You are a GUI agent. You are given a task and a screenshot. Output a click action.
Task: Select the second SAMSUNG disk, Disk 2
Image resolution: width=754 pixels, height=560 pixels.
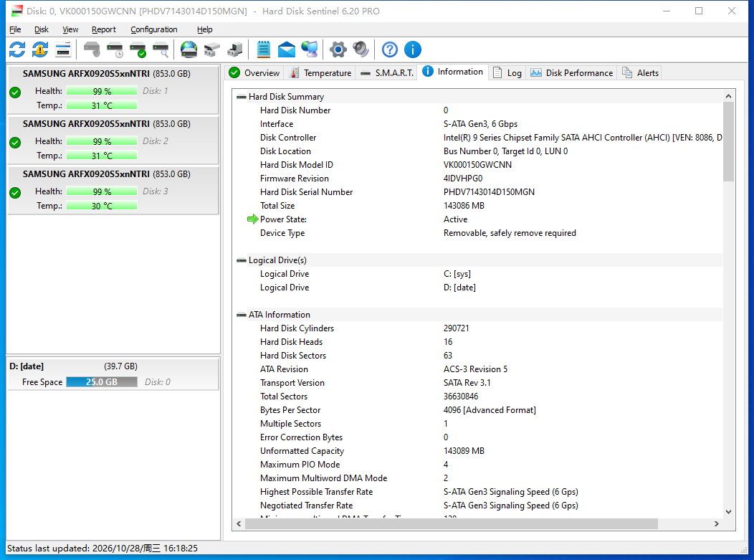tap(113, 140)
